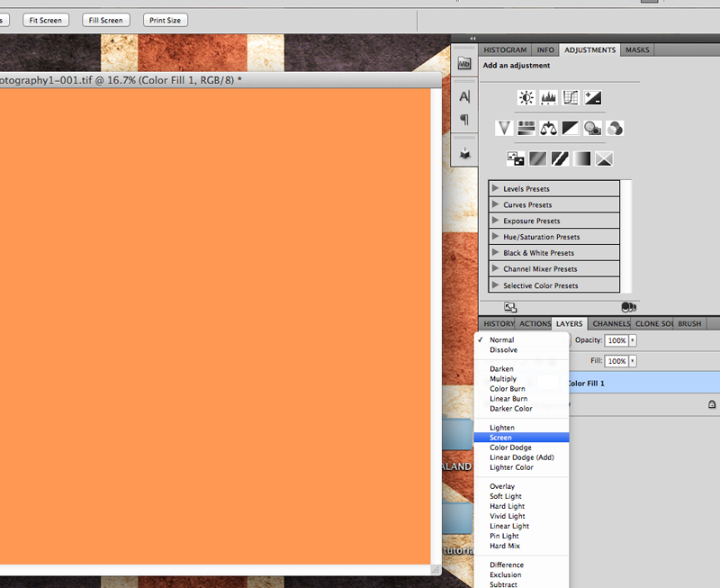Add a Selective Color adjustment

604,159
